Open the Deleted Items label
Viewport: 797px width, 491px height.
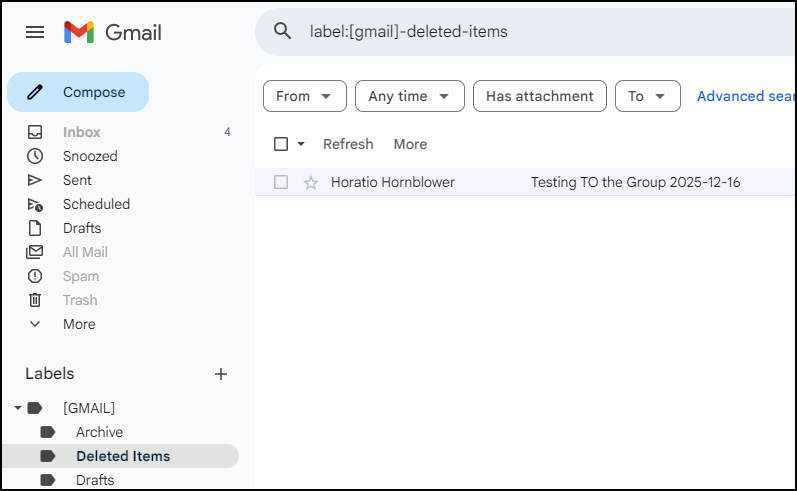point(121,456)
